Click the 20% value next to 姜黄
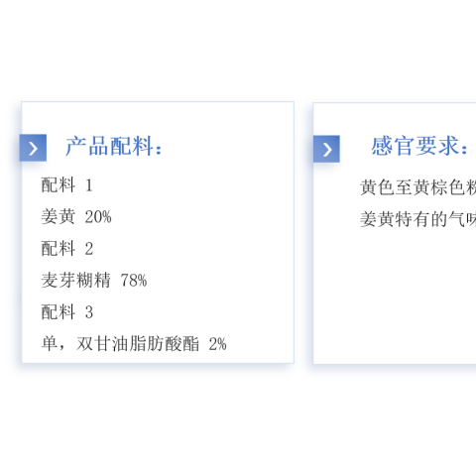476x476 pixels. (x=98, y=217)
